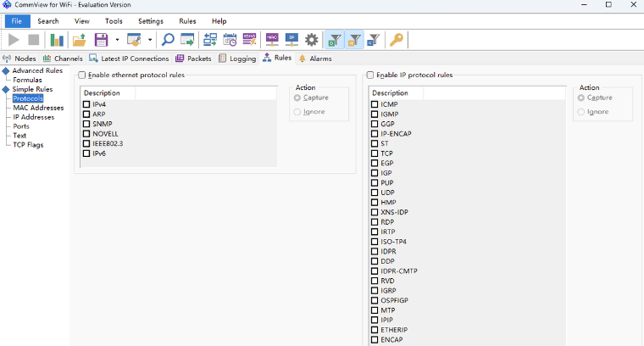Viewport: 644px width, 346px height.
Task: Switch to the Packets tab
Action: pos(193,59)
